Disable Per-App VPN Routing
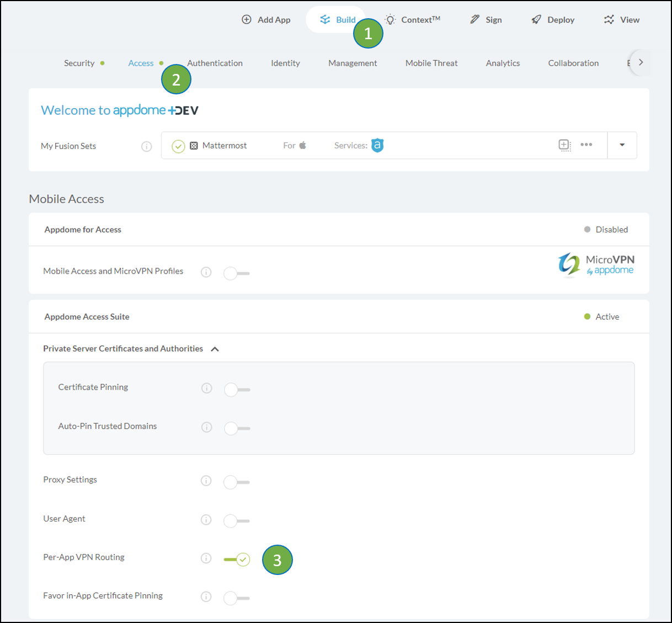 click(x=236, y=558)
